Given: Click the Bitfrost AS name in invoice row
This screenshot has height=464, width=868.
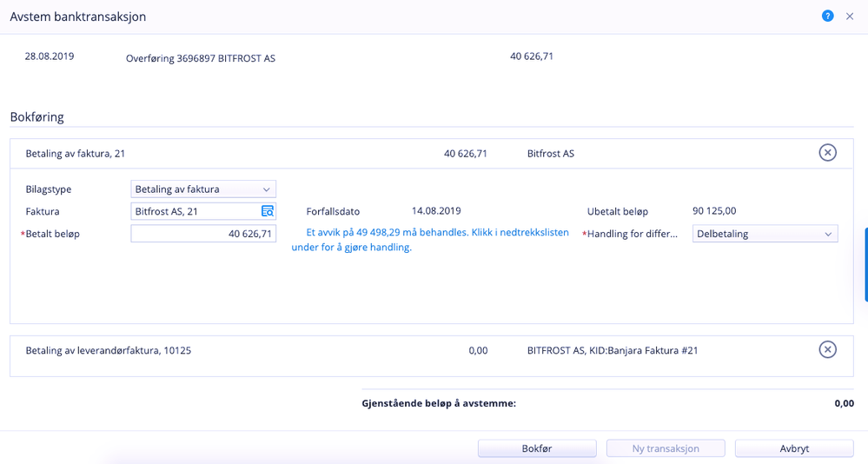Looking at the screenshot, I should (550, 154).
